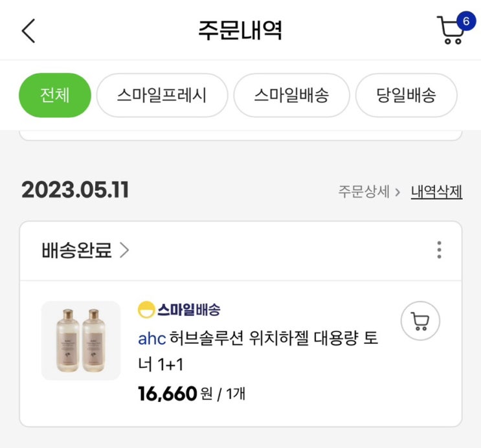Tap the 16,660원 price text
The width and height of the screenshot is (481, 448).
[x=175, y=394]
